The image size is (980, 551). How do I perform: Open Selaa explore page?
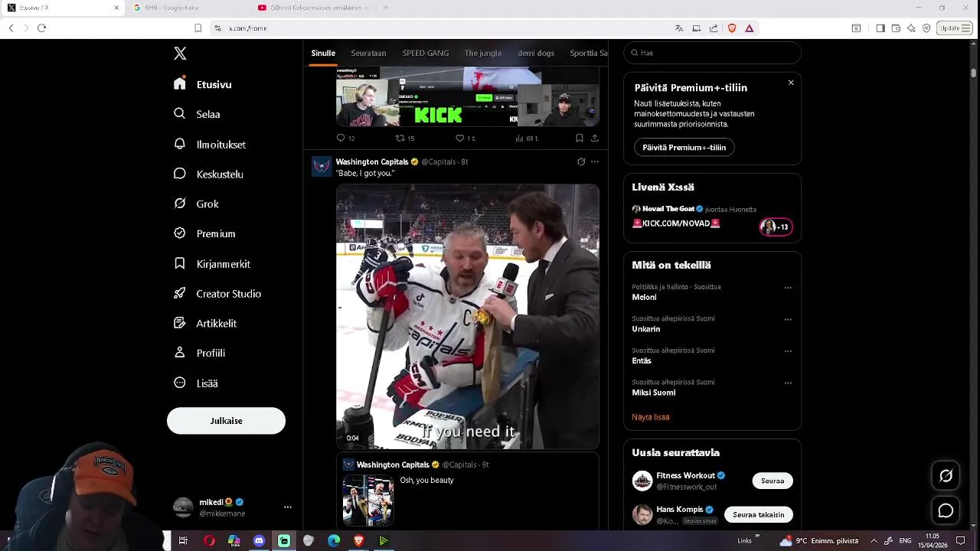click(198, 114)
